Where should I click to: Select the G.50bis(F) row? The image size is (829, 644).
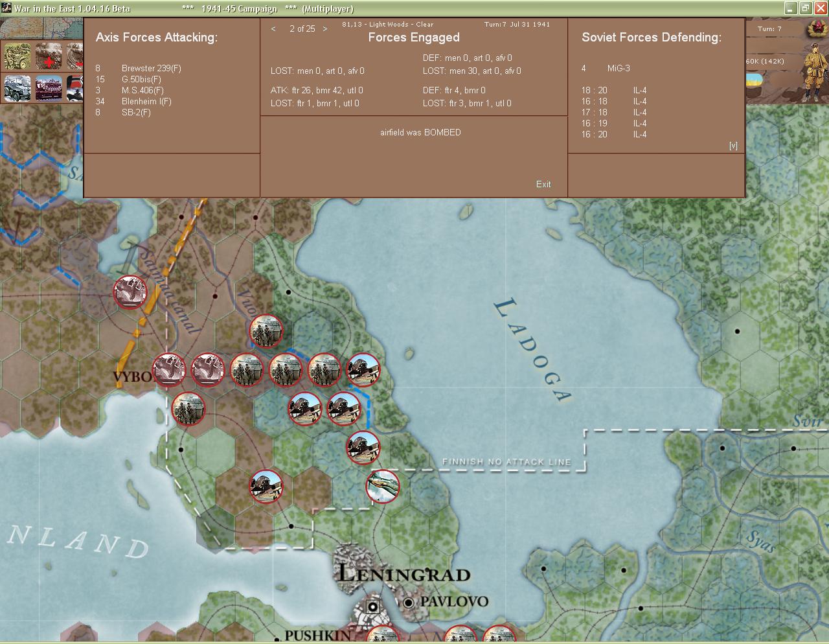[x=128, y=79]
